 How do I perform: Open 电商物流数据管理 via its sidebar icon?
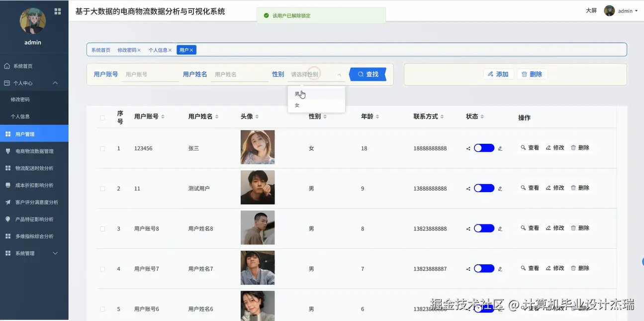click(8, 151)
